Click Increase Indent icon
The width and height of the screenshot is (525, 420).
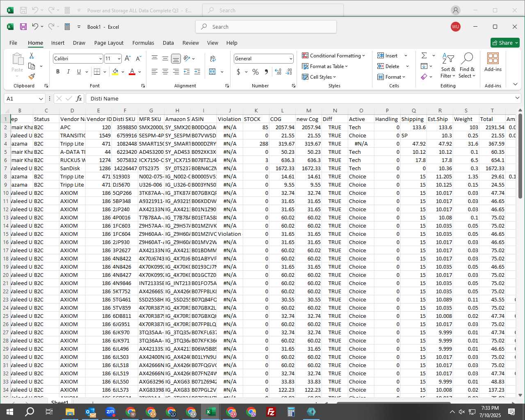click(197, 72)
